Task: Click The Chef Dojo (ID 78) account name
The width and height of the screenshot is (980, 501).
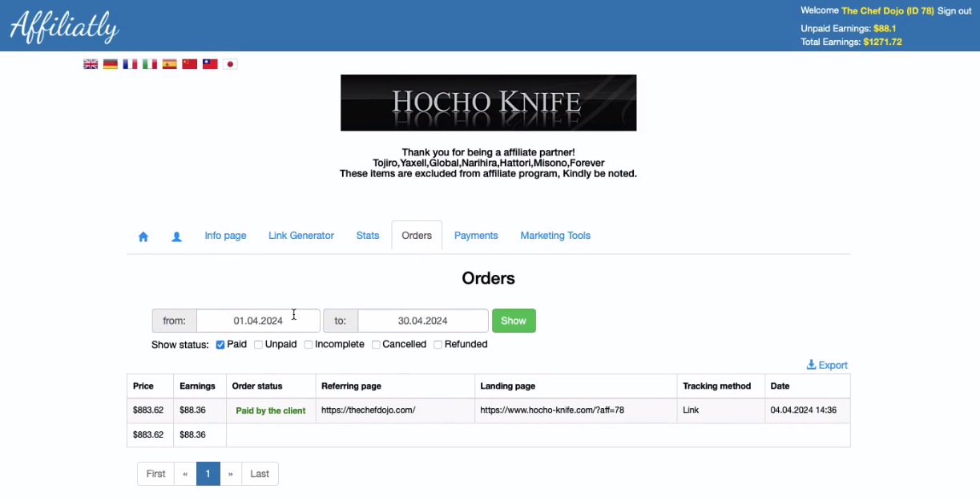Action: point(888,11)
